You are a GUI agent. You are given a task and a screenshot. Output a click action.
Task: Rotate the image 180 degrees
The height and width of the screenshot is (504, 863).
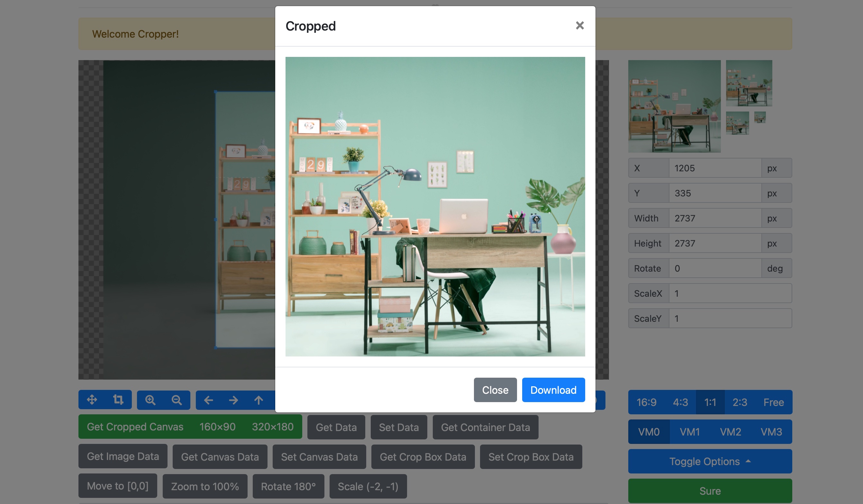(x=288, y=486)
